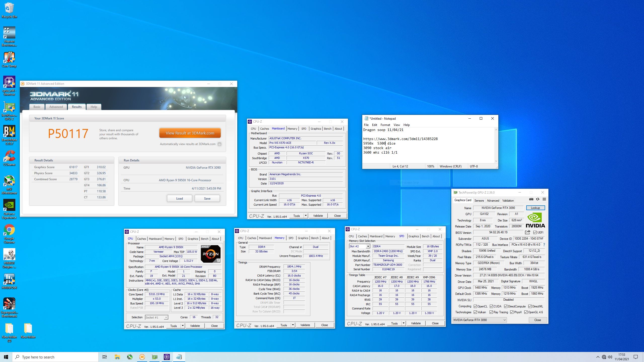This screenshot has height=362, width=644.
Task: Click the taskbar search box
Action: pos(55,357)
